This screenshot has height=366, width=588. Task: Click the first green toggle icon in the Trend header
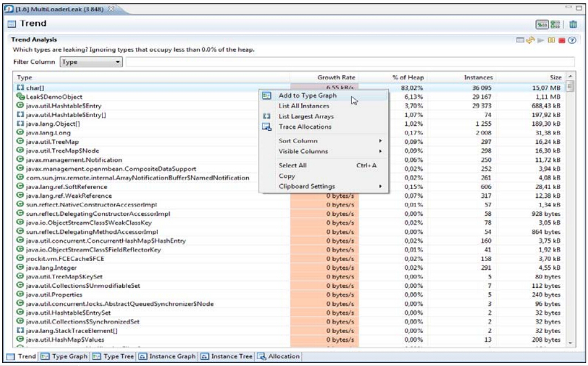(x=542, y=24)
